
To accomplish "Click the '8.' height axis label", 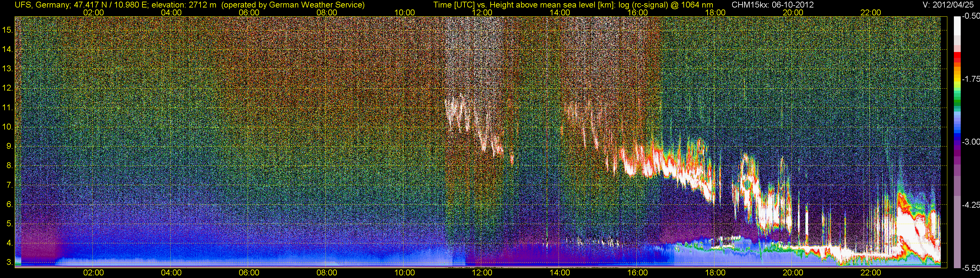I will [10, 166].
